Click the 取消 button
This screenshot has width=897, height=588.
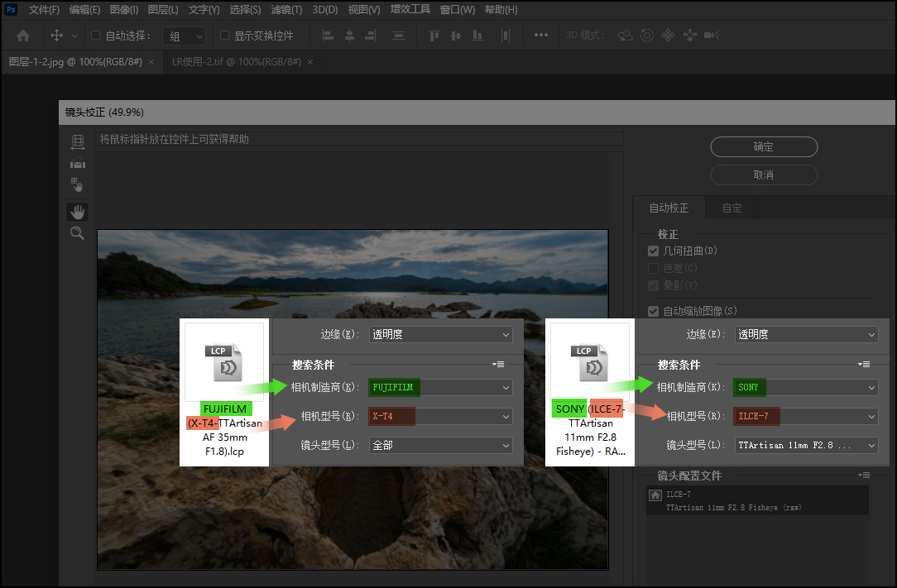(x=764, y=174)
